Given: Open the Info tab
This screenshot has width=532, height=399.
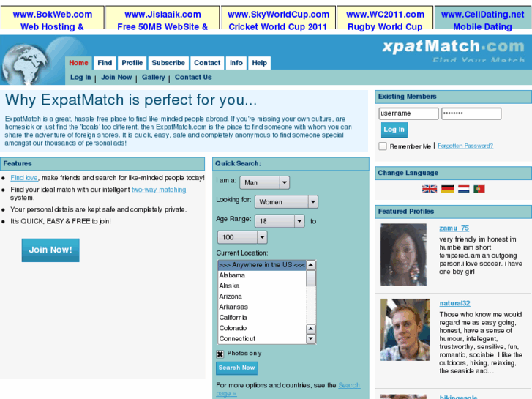Looking at the screenshot, I should click(x=236, y=63).
